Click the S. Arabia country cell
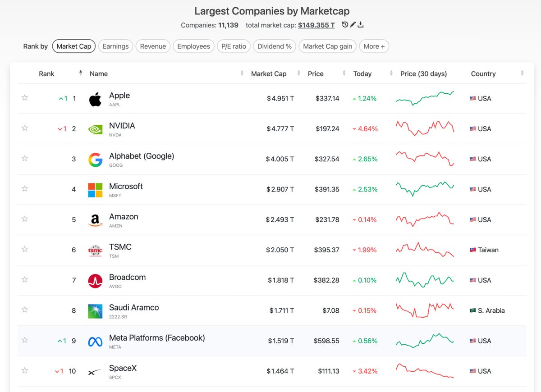541x392 pixels. pos(487,310)
